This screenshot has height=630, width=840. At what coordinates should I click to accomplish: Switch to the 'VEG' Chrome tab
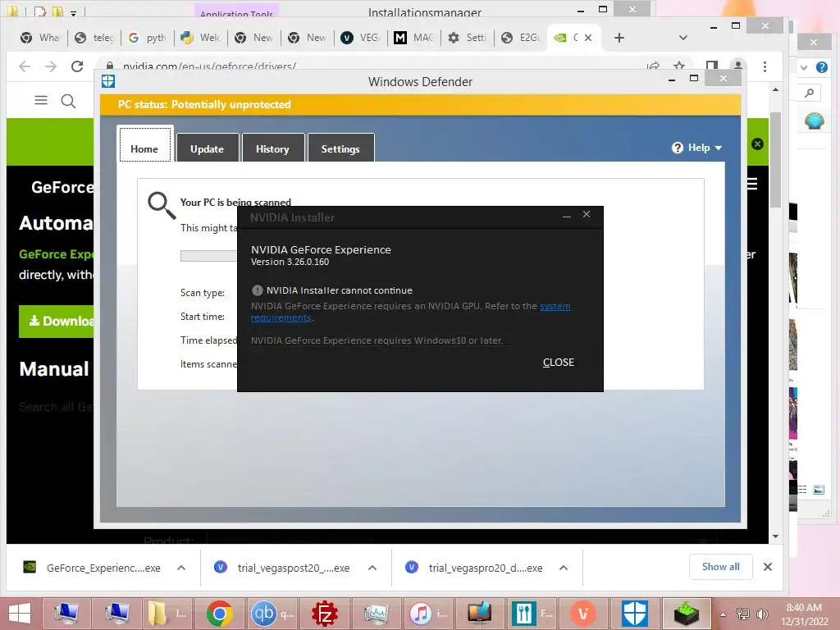click(x=361, y=38)
